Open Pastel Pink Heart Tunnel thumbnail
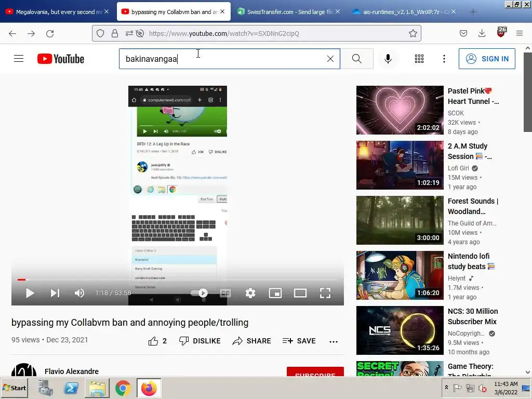This screenshot has height=399, width=532. click(x=400, y=110)
